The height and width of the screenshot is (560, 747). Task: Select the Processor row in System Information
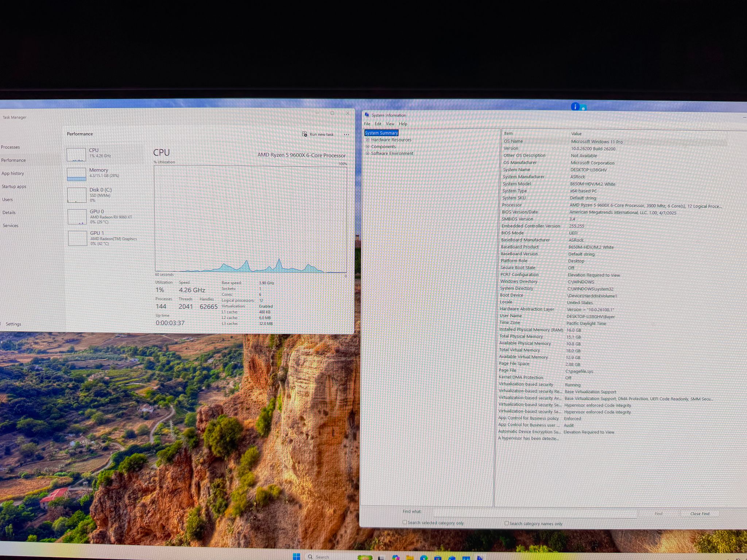click(613, 205)
